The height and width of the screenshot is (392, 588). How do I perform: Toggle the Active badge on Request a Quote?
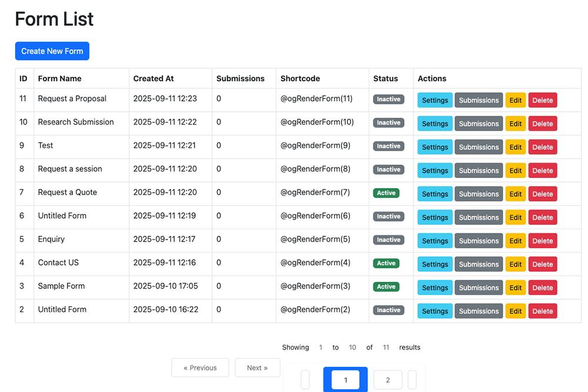tap(386, 192)
